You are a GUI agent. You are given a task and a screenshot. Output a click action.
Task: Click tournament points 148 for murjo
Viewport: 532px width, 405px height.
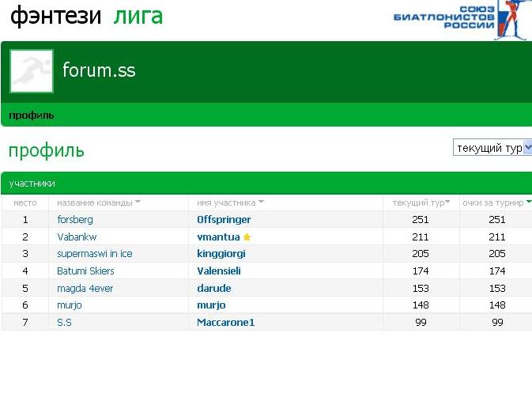coord(496,305)
